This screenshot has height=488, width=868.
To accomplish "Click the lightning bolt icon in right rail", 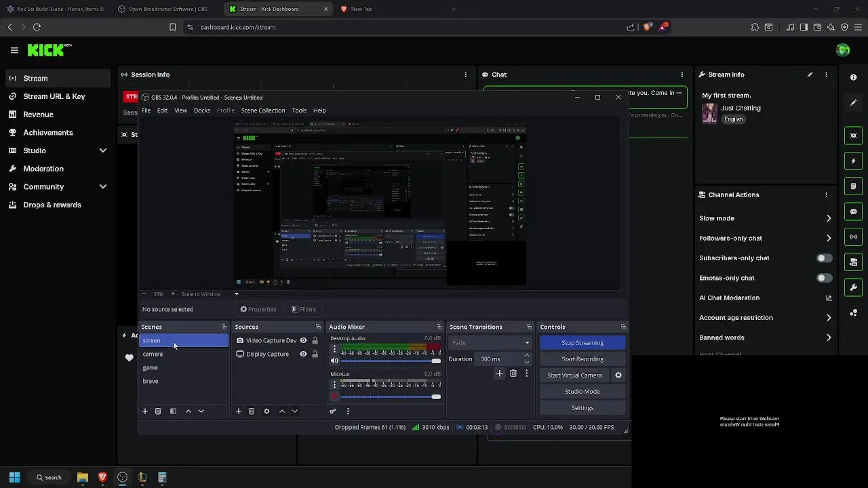I will pyautogui.click(x=854, y=161).
